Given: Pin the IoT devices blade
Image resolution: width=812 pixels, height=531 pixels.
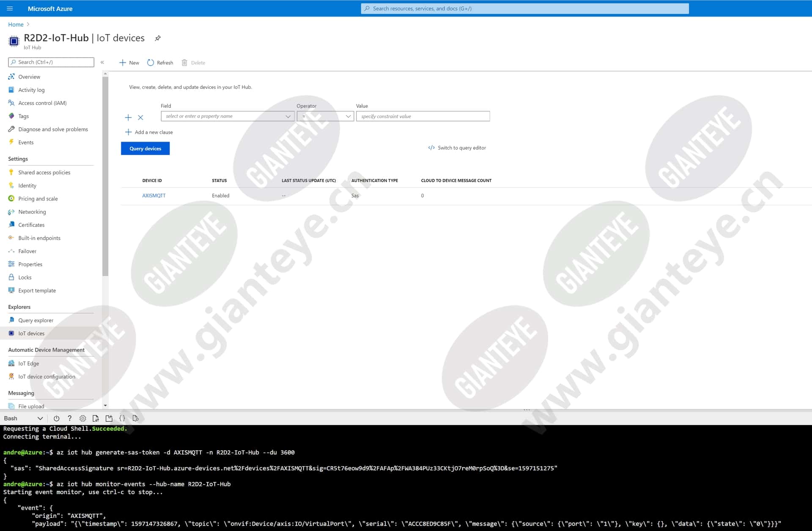Looking at the screenshot, I should click(x=158, y=38).
